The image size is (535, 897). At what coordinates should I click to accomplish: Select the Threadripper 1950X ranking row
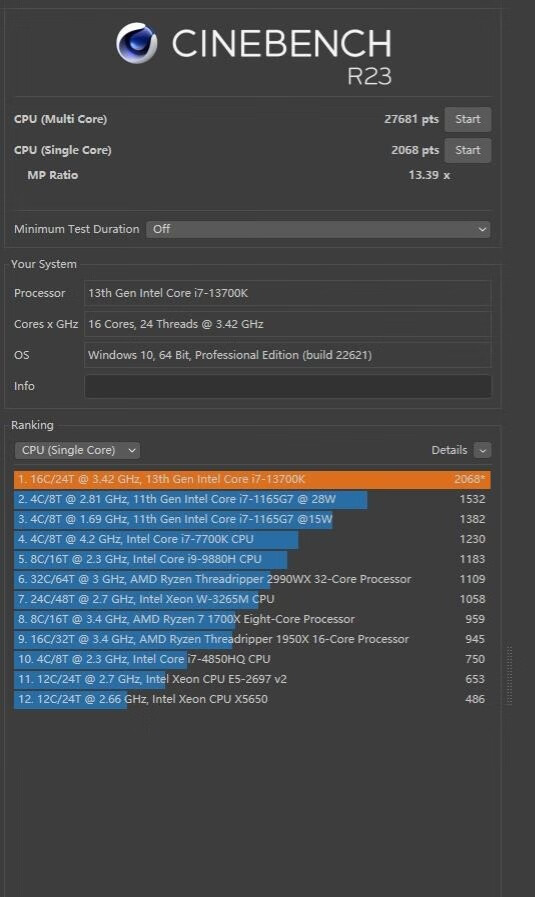coord(252,640)
